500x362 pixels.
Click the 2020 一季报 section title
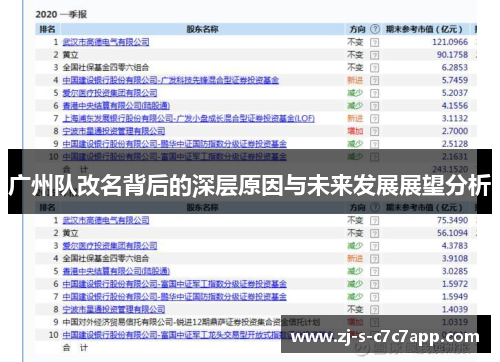tap(61, 14)
